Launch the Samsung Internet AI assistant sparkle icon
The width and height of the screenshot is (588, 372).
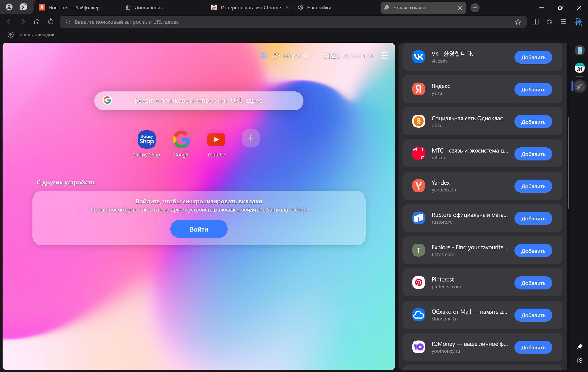[x=579, y=22]
